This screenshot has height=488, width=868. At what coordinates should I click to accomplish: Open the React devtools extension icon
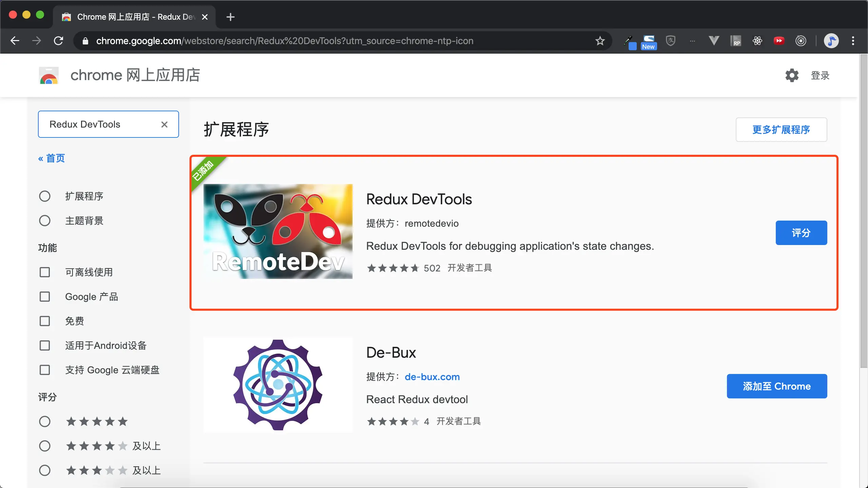click(x=757, y=41)
